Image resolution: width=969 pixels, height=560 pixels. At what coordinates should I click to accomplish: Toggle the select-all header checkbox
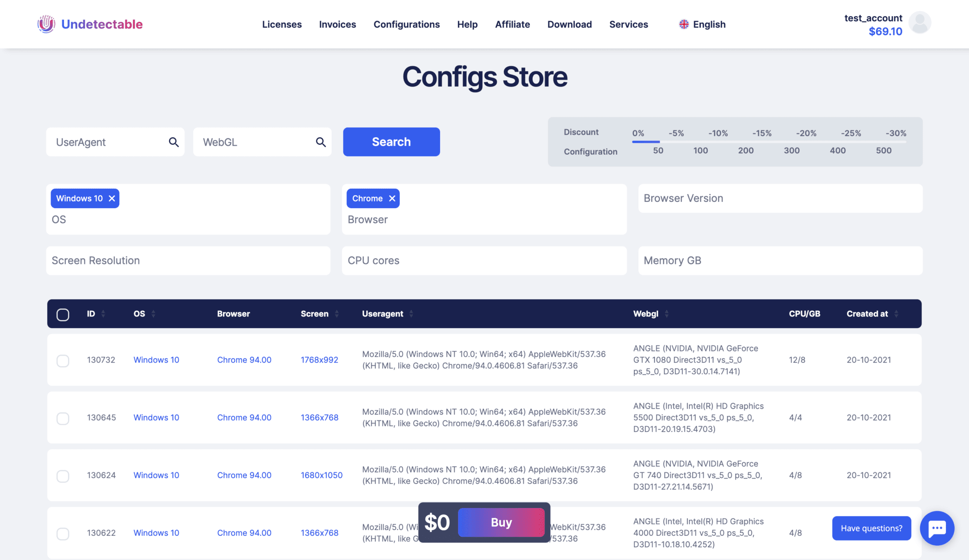[x=63, y=315]
